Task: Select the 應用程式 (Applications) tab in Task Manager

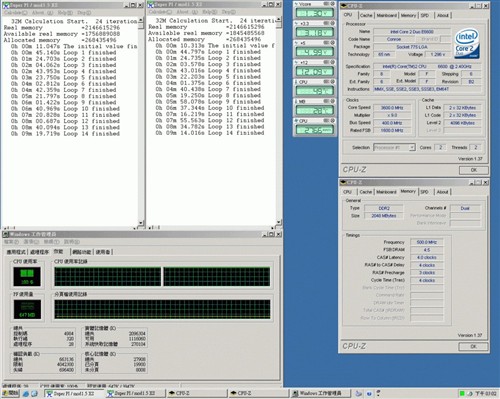Action: 16,252
